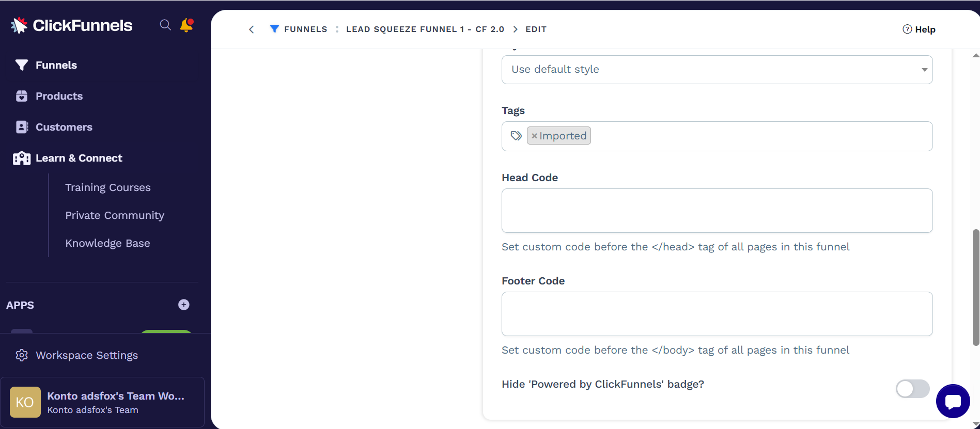Screen dimensions: 980x429
Task: Click the back arrow in breadcrumb
Action: (252, 29)
